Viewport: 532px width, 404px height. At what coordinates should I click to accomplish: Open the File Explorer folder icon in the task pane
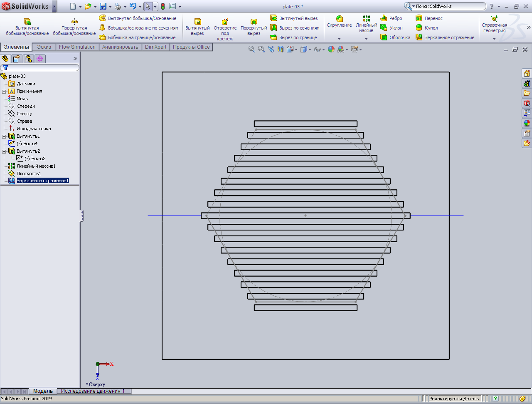[527, 93]
